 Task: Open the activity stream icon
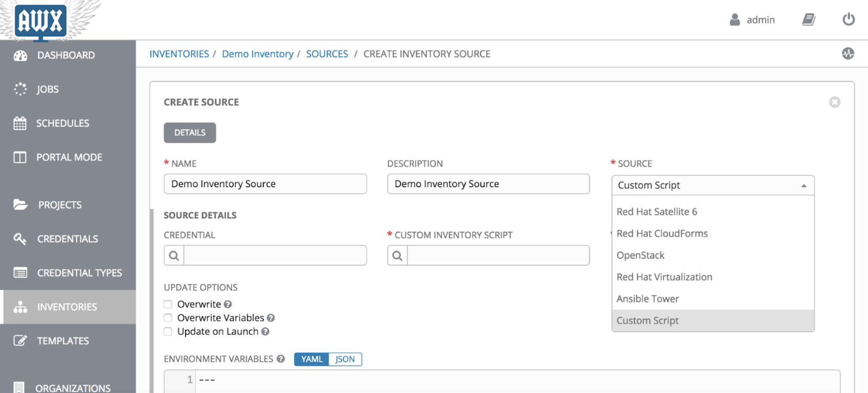(x=848, y=53)
